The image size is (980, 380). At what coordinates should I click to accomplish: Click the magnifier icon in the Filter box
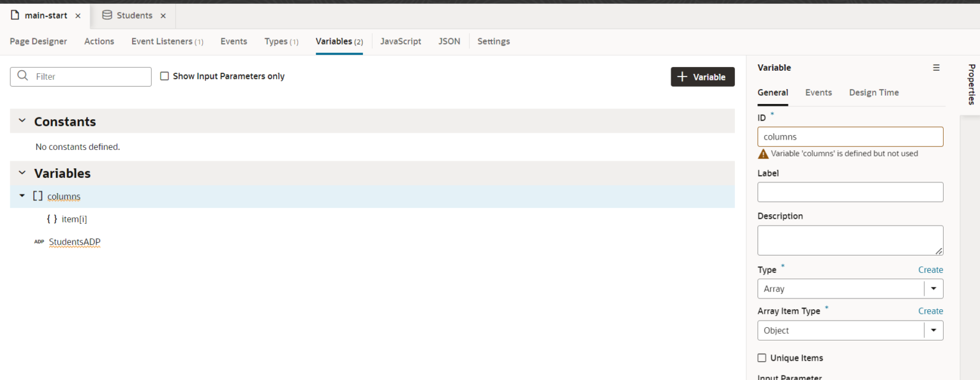point(22,76)
